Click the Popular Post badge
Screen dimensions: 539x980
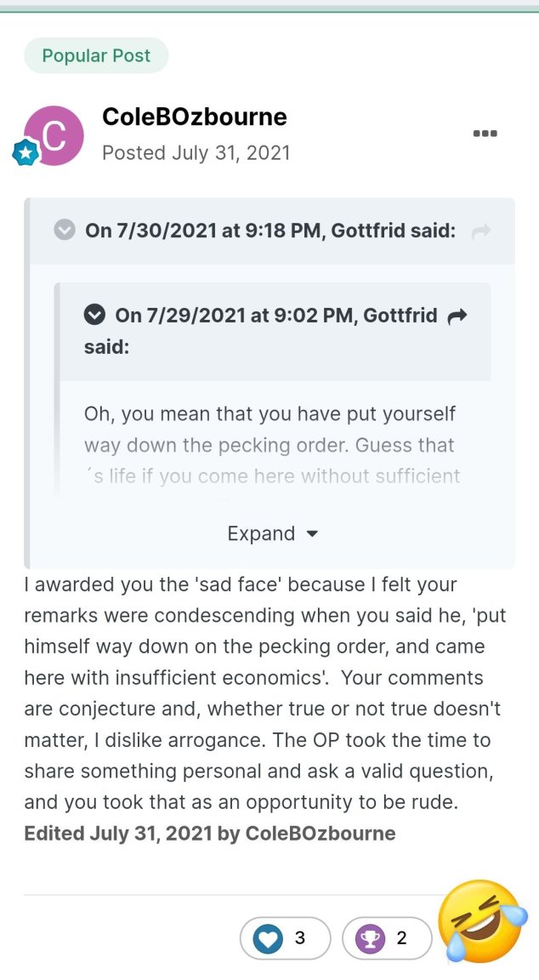[x=96, y=55]
